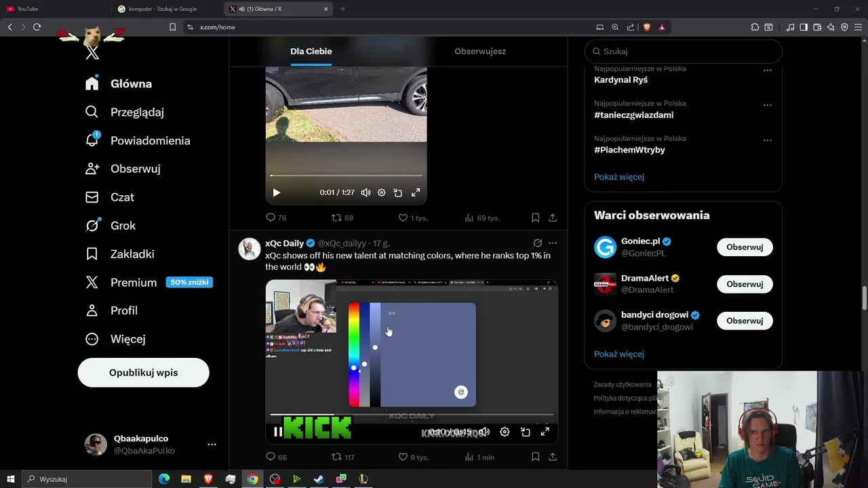Open xQc Daily video settings gear
The height and width of the screenshot is (488, 868).
point(505,432)
